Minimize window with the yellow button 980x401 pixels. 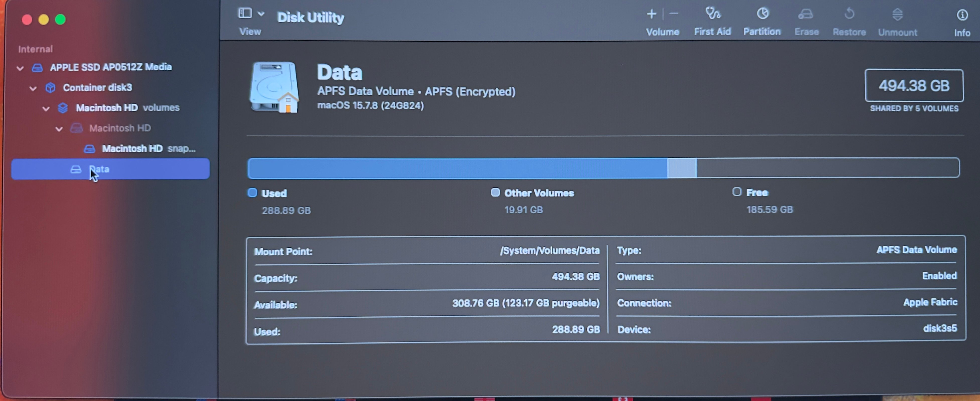[43, 19]
